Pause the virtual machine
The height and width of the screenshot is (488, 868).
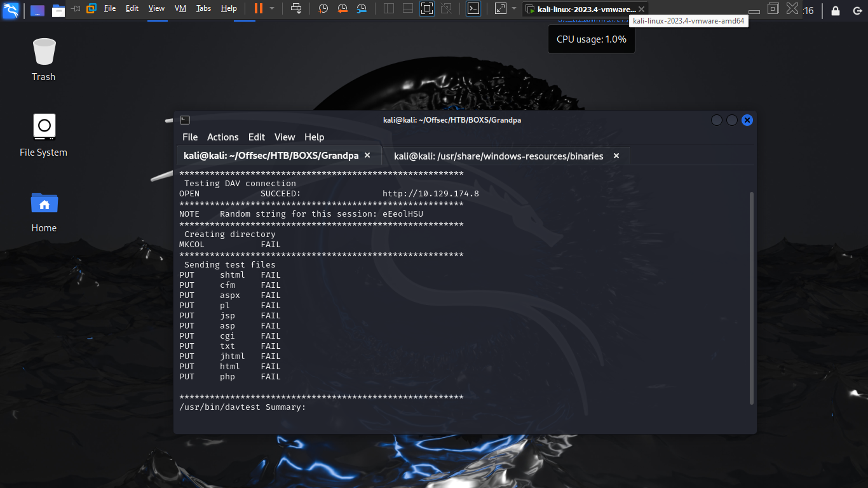(x=258, y=8)
